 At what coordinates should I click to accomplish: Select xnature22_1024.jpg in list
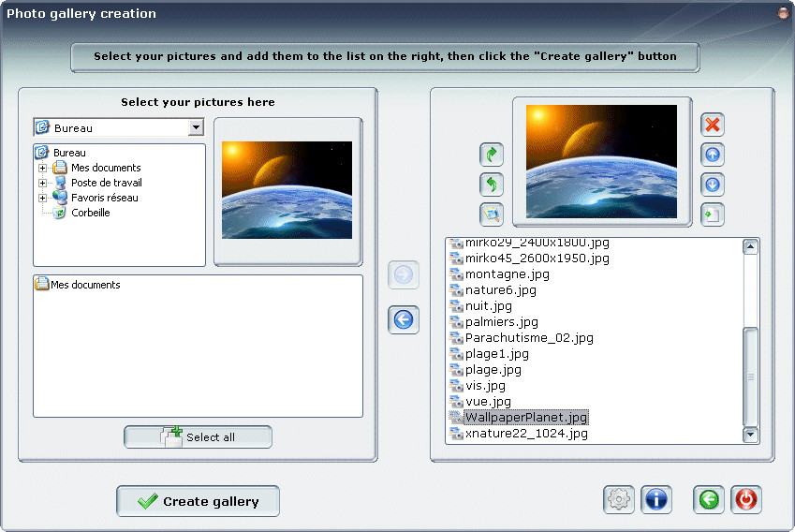526,434
